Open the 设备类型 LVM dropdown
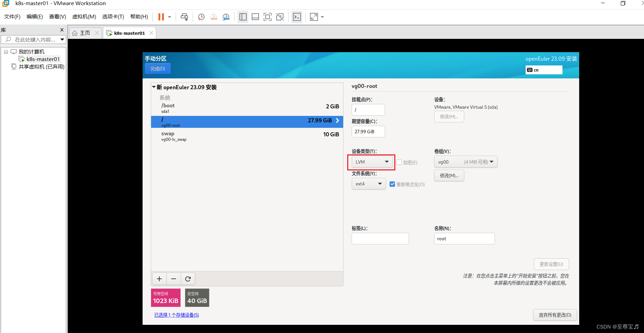This screenshot has height=333, width=644. tap(371, 162)
